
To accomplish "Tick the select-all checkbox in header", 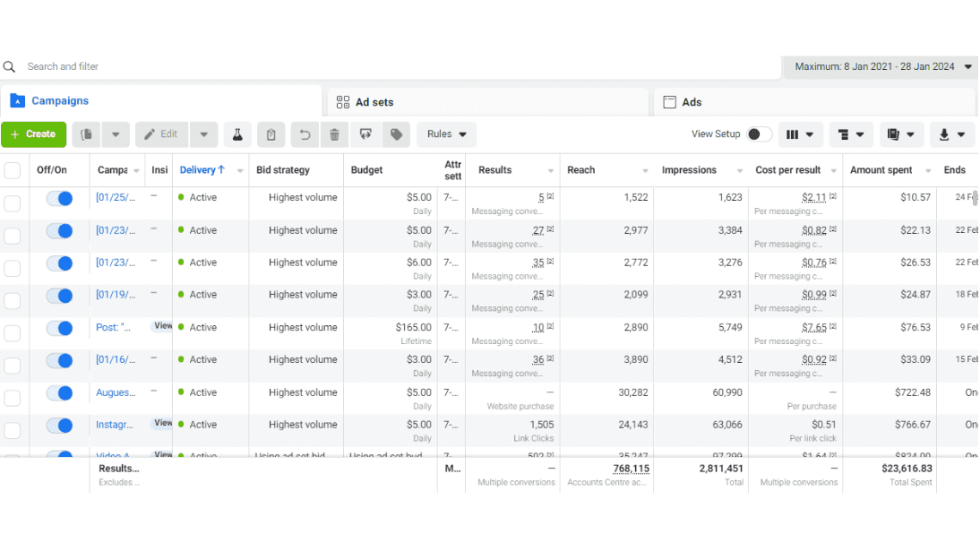I will 13,170.
